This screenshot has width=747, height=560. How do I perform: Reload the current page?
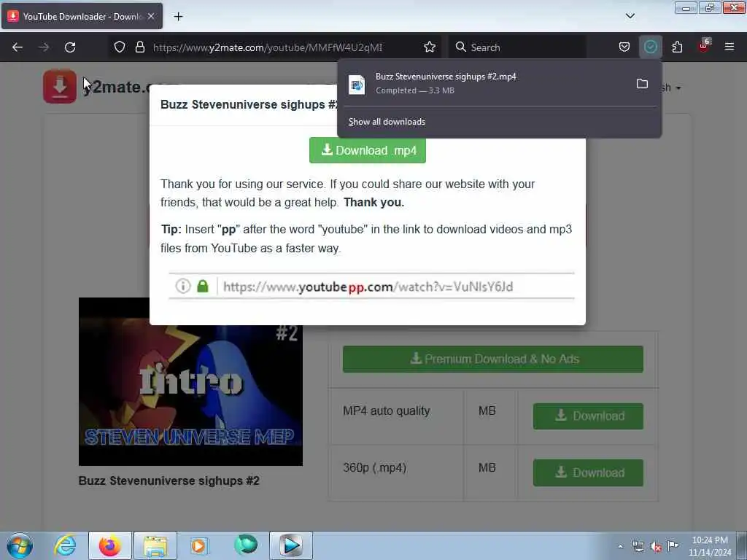70,47
